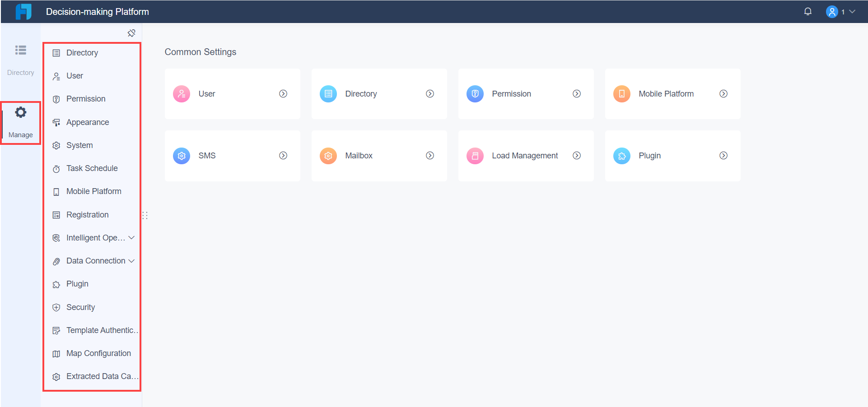Toggle the Mailbox settings card
The width and height of the screenshot is (868, 407).
(379, 156)
